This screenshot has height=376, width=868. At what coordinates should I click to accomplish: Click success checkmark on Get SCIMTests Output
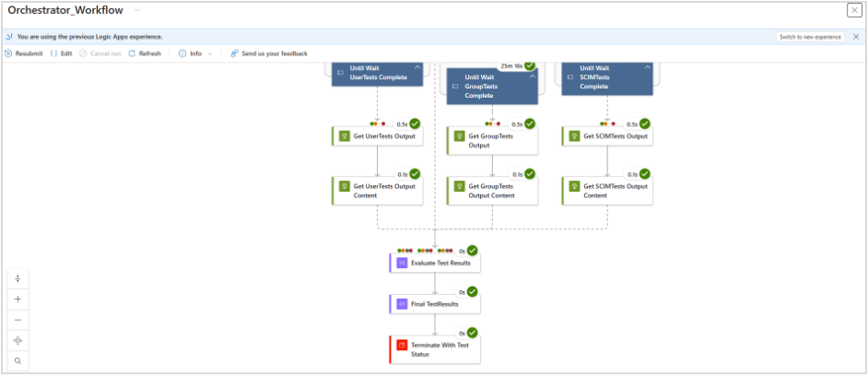coord(645,124)
